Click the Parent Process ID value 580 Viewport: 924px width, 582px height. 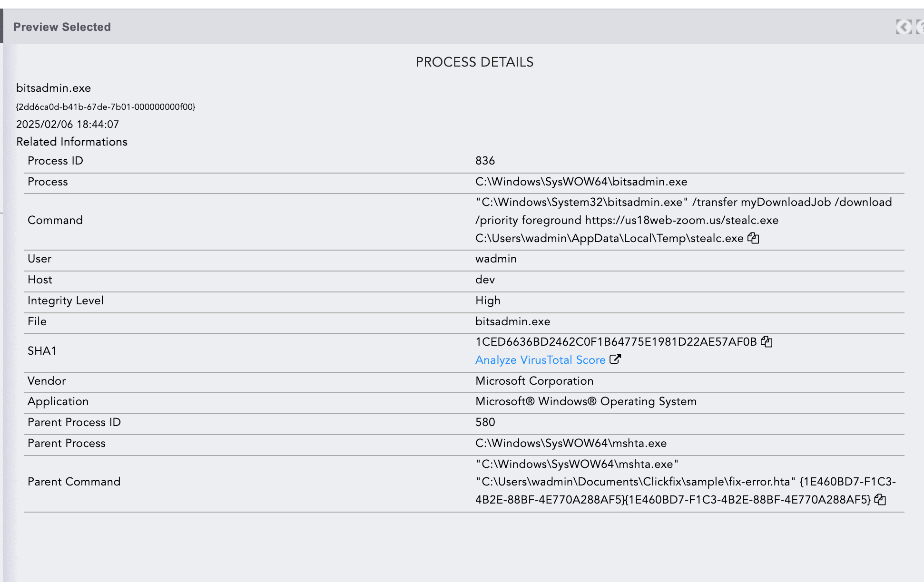485,422
